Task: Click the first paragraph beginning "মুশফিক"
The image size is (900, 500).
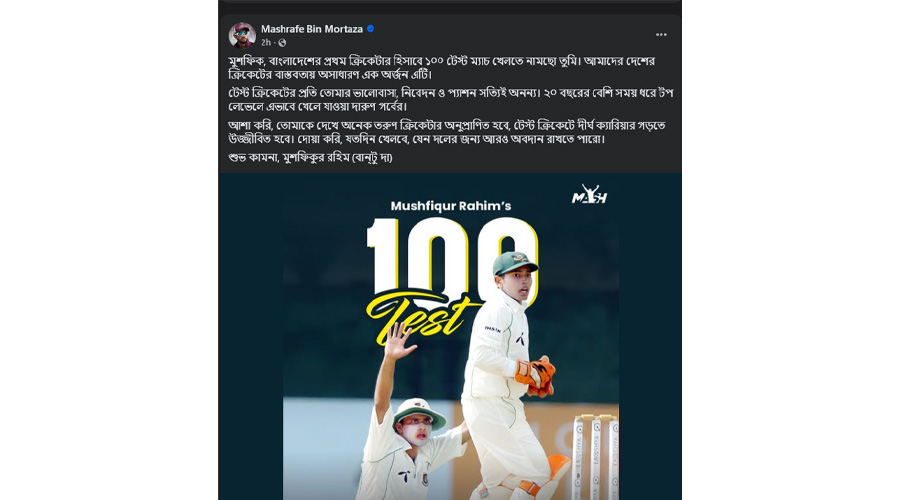Action: click(x=441, y=68)
